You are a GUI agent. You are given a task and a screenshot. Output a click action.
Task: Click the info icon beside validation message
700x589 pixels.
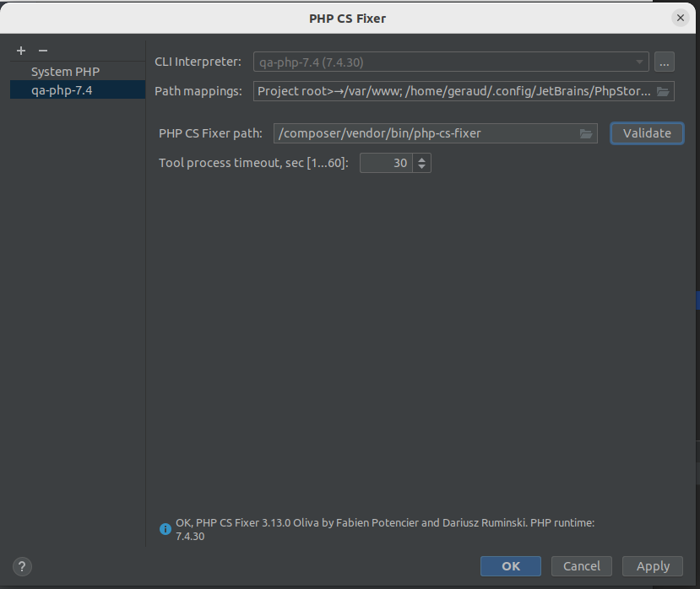[x=166, y=529]
